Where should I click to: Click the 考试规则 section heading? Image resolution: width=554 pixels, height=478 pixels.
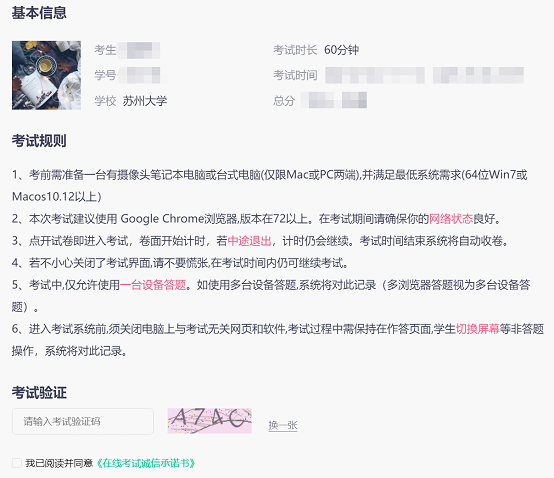tap(39, 141)
